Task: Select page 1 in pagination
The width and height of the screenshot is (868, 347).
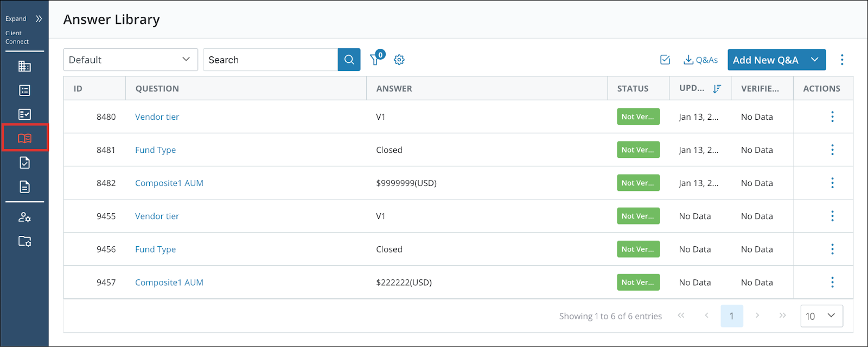Action: [x=732, y=316]
